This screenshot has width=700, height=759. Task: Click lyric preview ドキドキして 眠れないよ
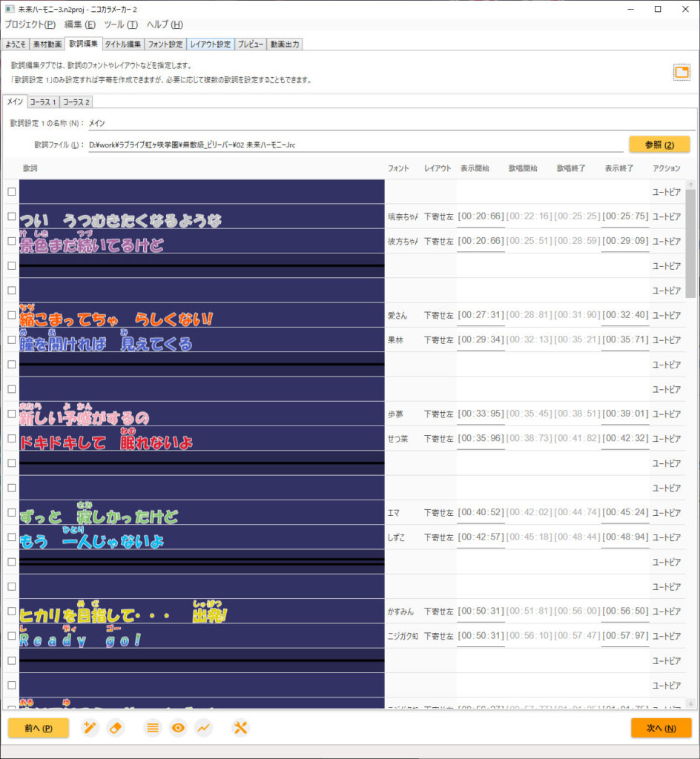pyautogui.click(x=202, y=439)
